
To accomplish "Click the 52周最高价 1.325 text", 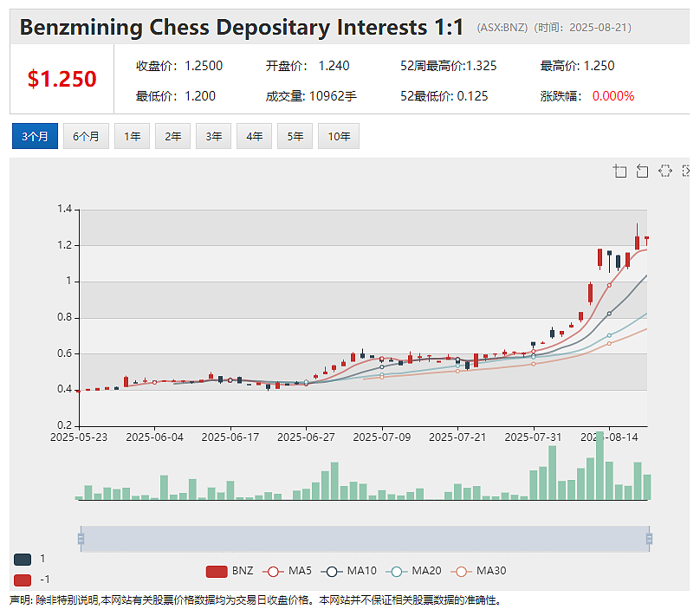I will tap(448, 66).
